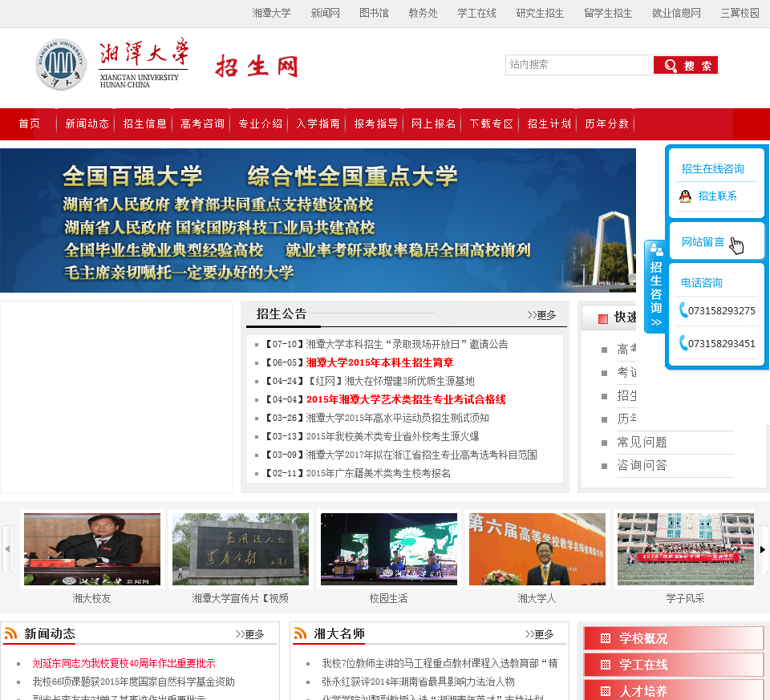This screenshot has height=700, width=770.
Task: Open 更多 for 新闻动态 section
Action: [x=250, y=634]
